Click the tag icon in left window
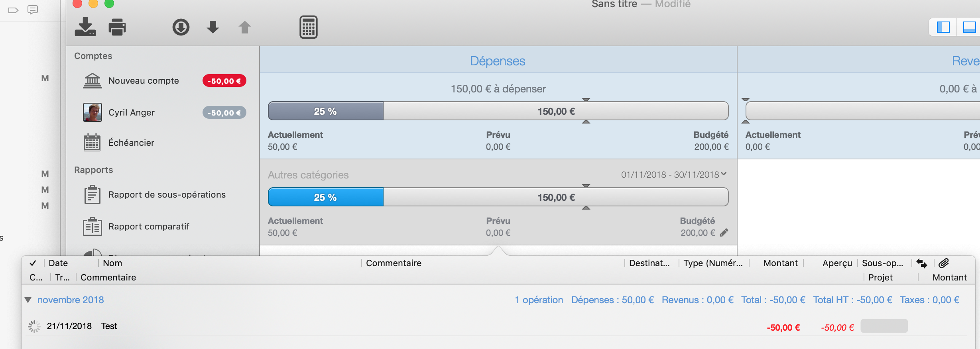980x349 pixels. (x=14, y=10)
